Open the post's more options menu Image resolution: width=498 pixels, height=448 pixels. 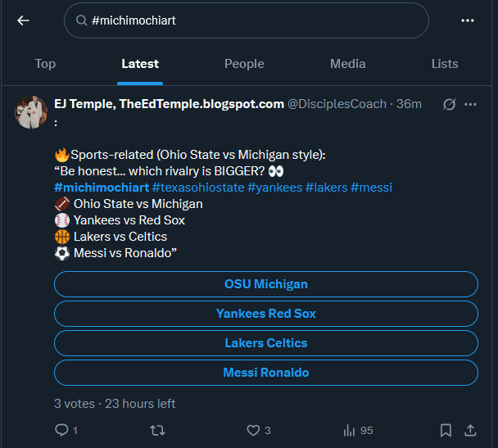[x=470, y=104]
